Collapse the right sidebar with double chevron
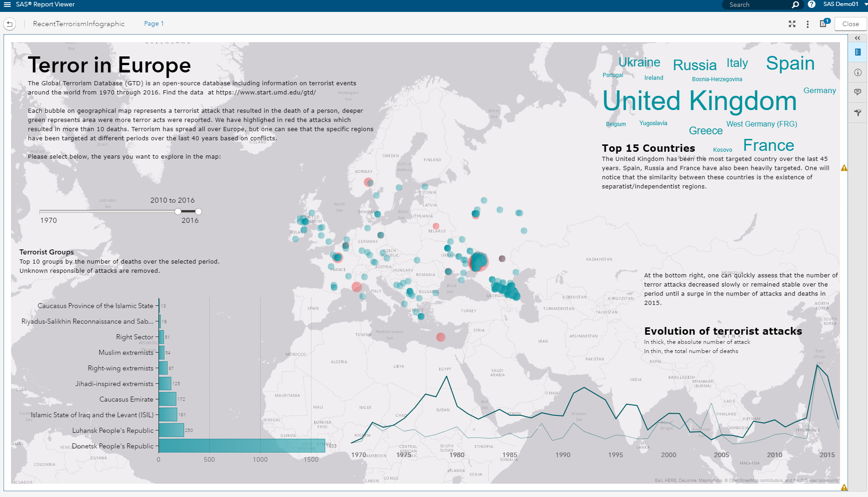The width and height of the screenshot is (868, 497). click(x=857, y=38)
